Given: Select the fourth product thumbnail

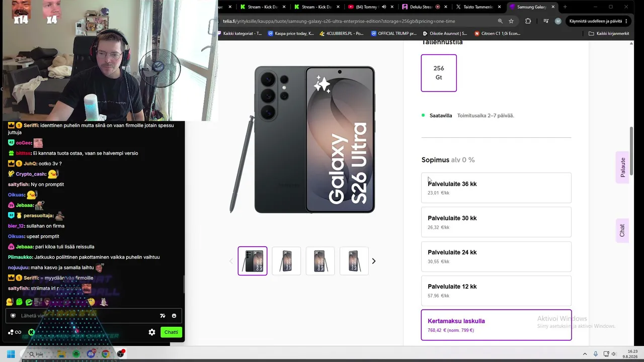Looking at the screenshot, I should [354, 261].
